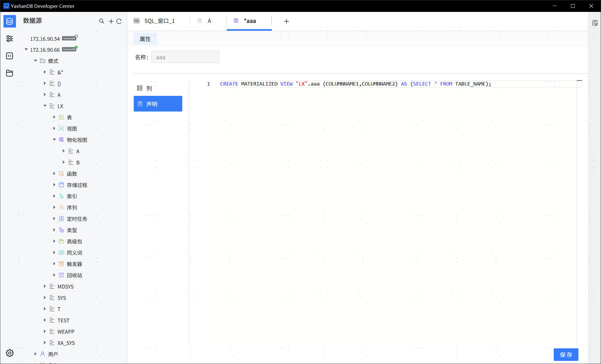This screenshot has width=601, height=364.
Task: Open a new editor tab with plus button
Action: point(286,21)
